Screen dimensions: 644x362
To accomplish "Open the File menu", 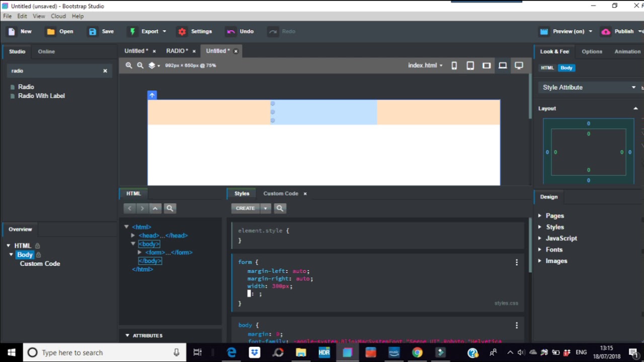I will (7, 16).
